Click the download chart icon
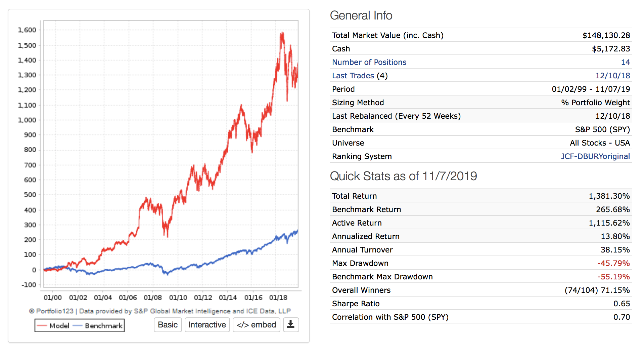644x351 pixels. coord(291,325)
